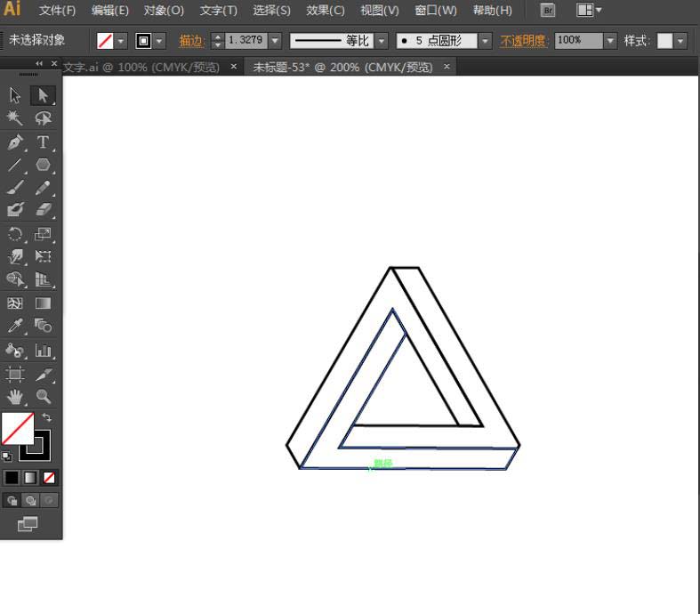Open the opacity dropdown arrow
Screen dimensions: 700x614
pyautogui.click(x=610, y=41)
